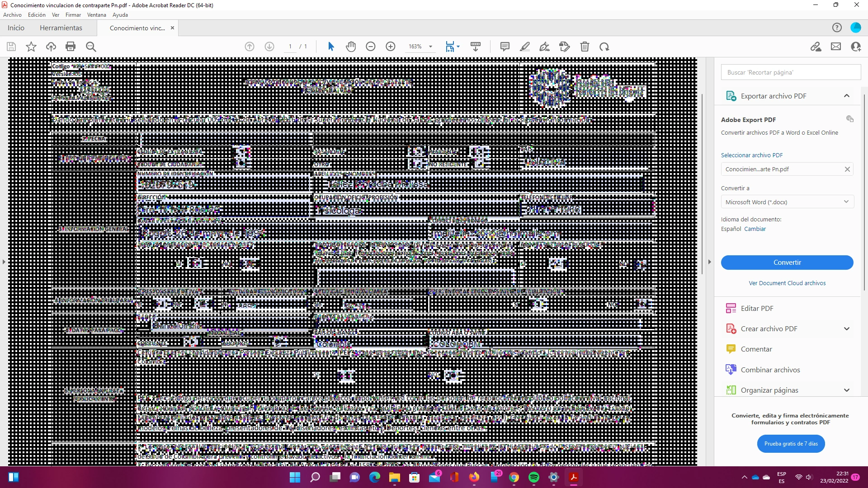Select the Hand pan tool

click(x=351, y=47)
